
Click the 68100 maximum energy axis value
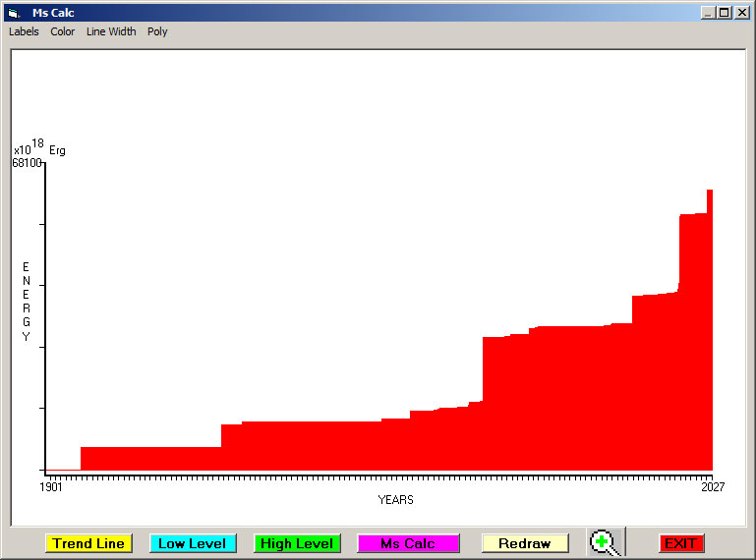[27, 163]
